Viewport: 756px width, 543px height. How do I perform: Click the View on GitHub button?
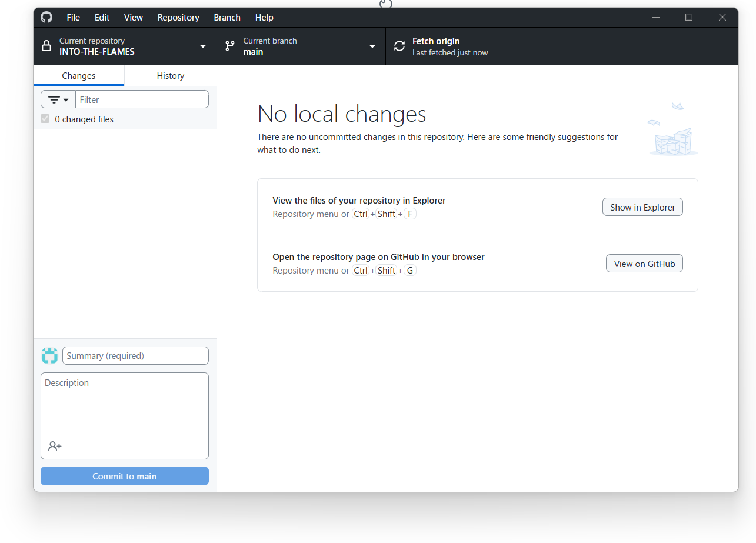click(x=644, y=264)
